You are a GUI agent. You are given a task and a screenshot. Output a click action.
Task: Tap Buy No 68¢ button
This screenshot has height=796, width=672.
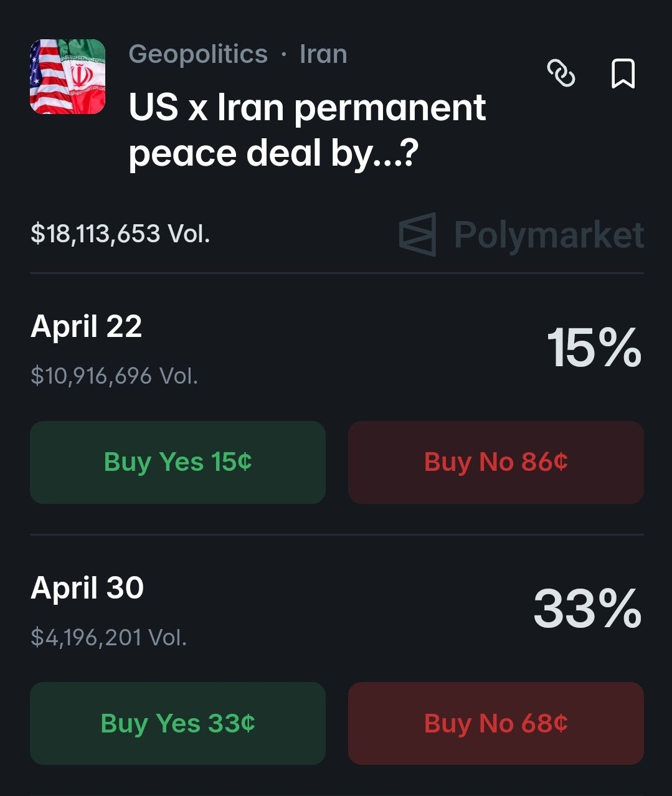(x=496, y=723)
